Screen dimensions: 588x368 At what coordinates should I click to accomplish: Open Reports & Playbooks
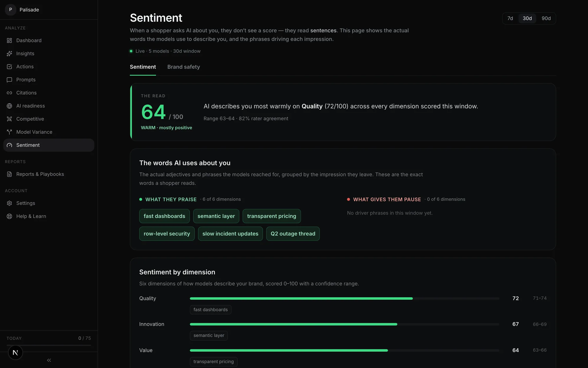[x=49, y=174]
